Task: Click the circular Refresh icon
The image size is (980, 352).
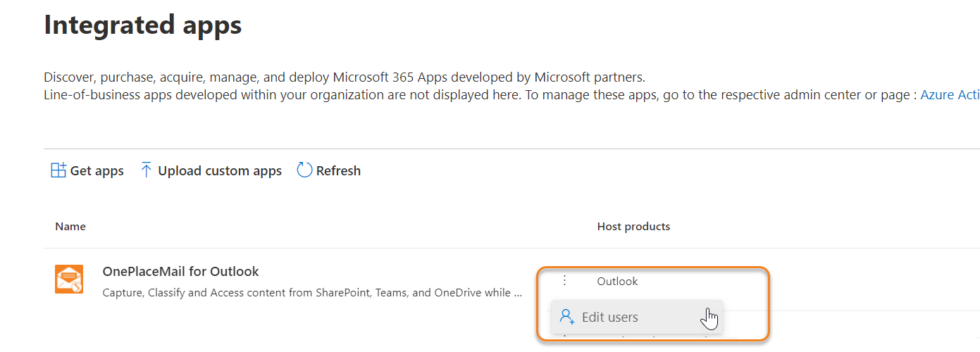Action: [304, 170]
